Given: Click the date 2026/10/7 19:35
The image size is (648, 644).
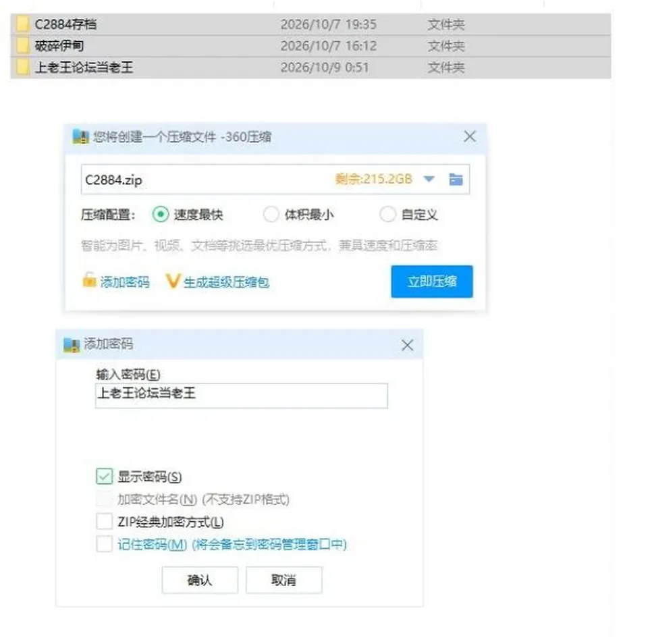Looking at the screenshot, I should pyautogui.click(x=329, y=24).
